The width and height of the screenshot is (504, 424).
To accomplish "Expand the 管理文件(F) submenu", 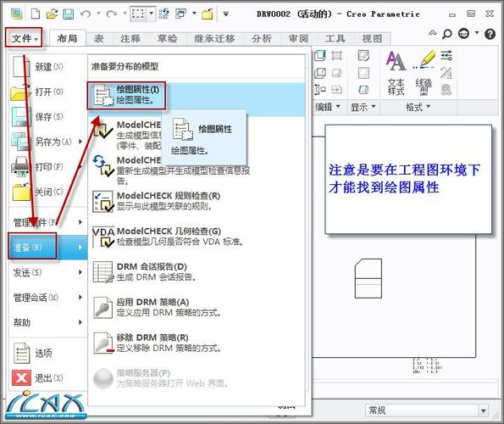I will point(48,222).
